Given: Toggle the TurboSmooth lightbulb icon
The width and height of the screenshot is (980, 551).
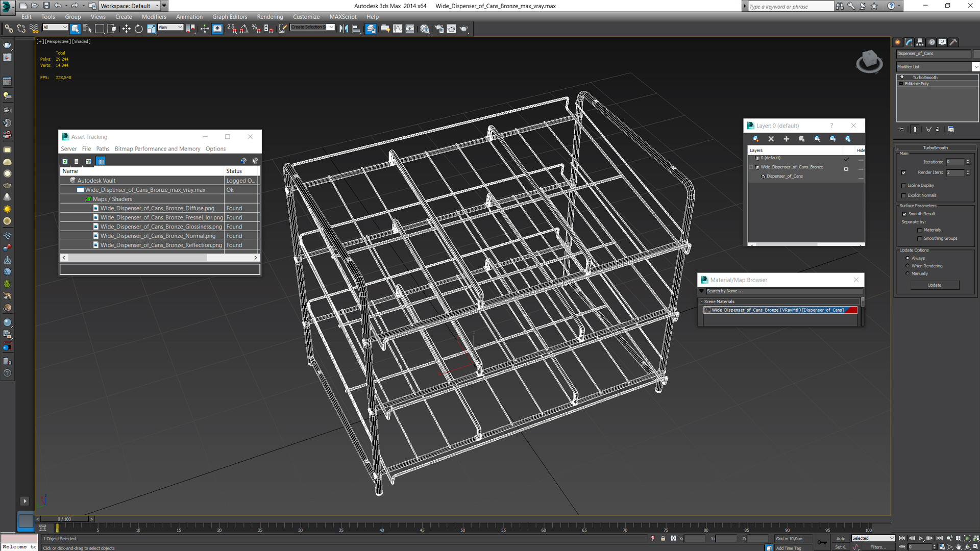Looking at the screenshot, I should [902, 78].
